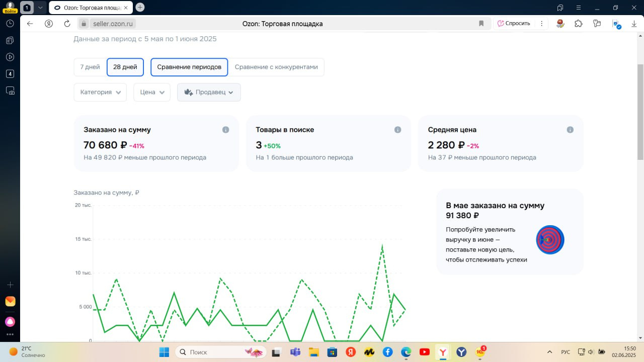Bookmark this page with the bookmark icon
Screen dimensions: 644x362
(481, 24)
